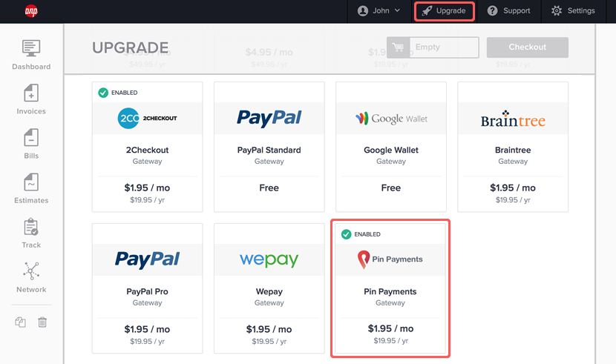This screenshot has height=364, width=616.
Task: Open the Track section
Action: point(31,234)
